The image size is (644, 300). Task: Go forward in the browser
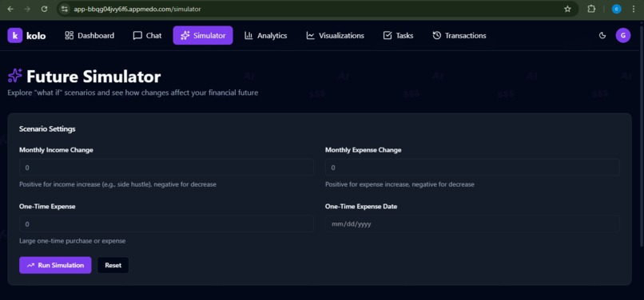tap(27, 9)
